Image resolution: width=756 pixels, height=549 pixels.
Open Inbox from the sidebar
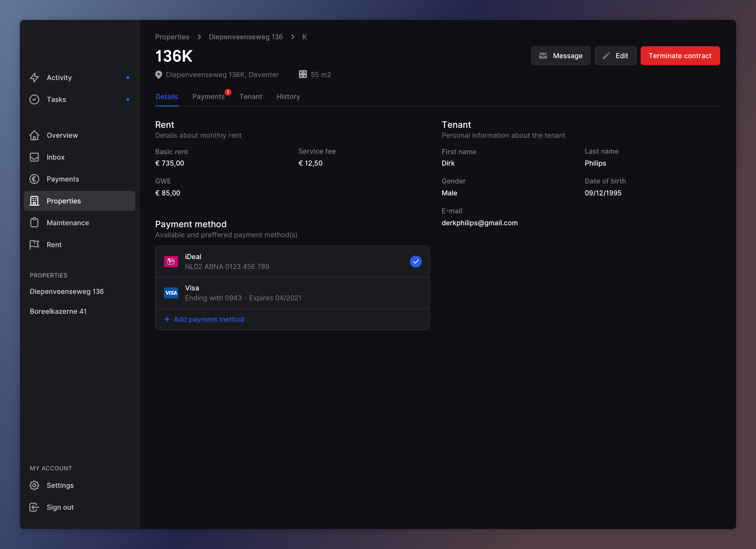coord(80,157)
